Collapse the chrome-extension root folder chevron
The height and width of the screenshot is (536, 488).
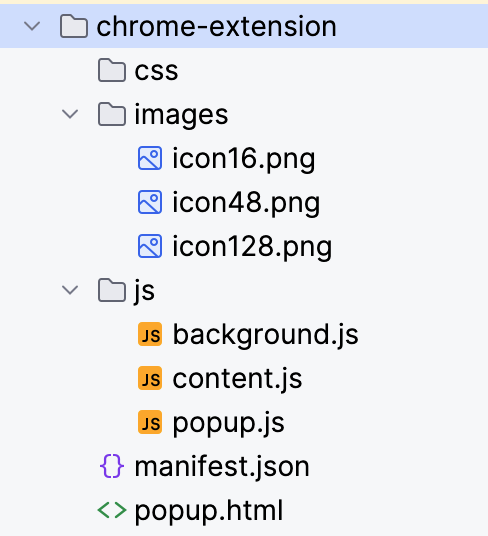click(x=32, y=26)
